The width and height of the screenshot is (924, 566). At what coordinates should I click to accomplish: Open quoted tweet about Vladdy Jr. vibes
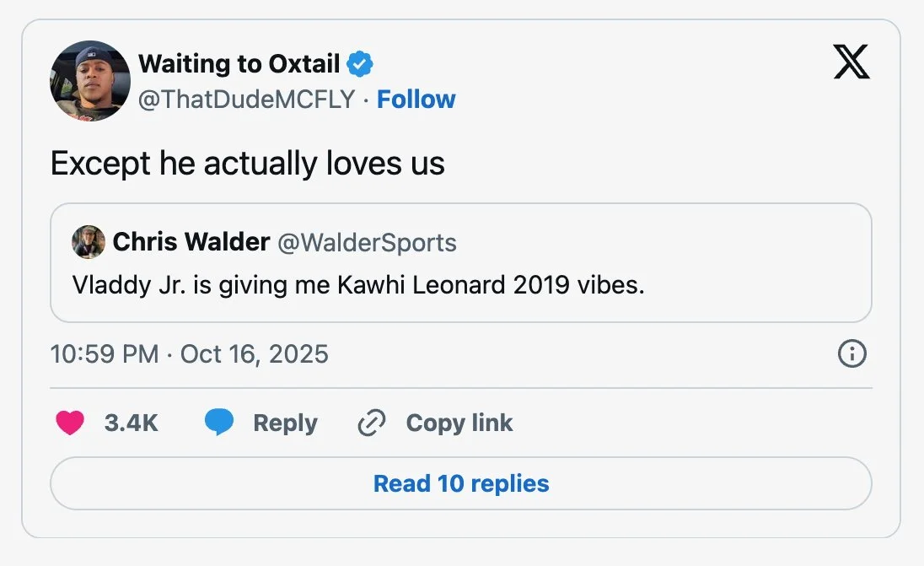[358, 285]
